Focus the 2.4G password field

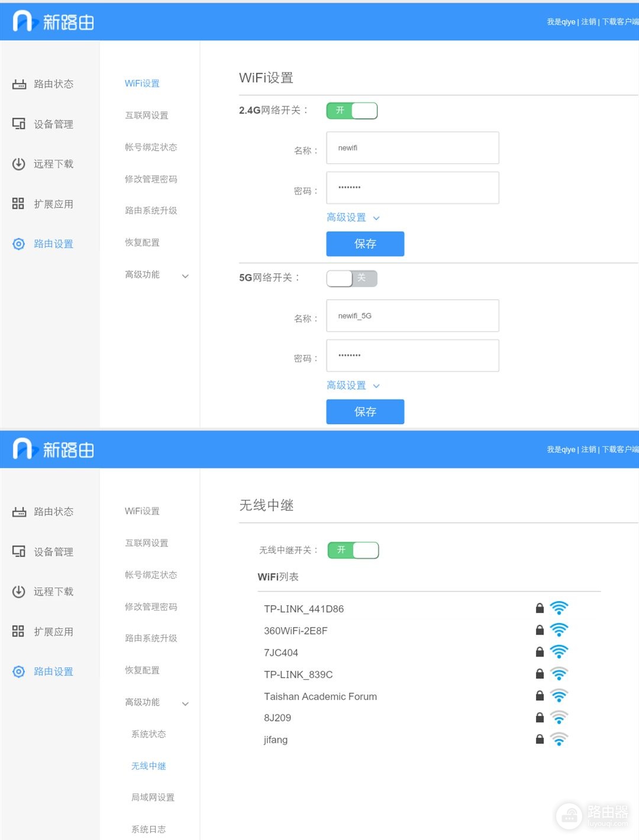coord(412,188)
